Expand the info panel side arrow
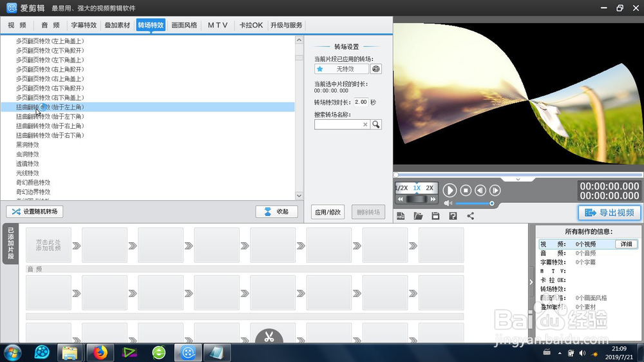The height and width of the screenshot is (362, 644). [x=531, y=282]
